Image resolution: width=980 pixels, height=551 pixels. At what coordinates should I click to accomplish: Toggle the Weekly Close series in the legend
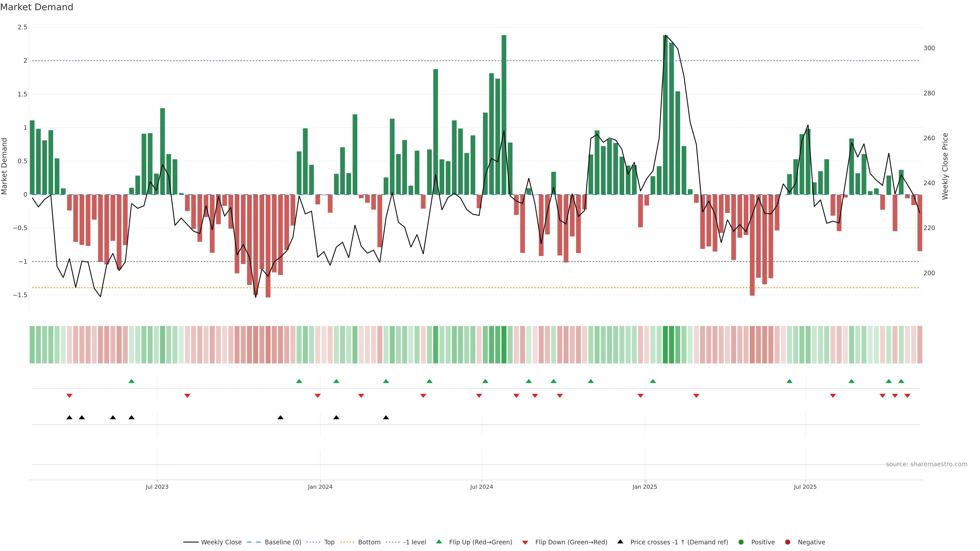coord(221,542)
